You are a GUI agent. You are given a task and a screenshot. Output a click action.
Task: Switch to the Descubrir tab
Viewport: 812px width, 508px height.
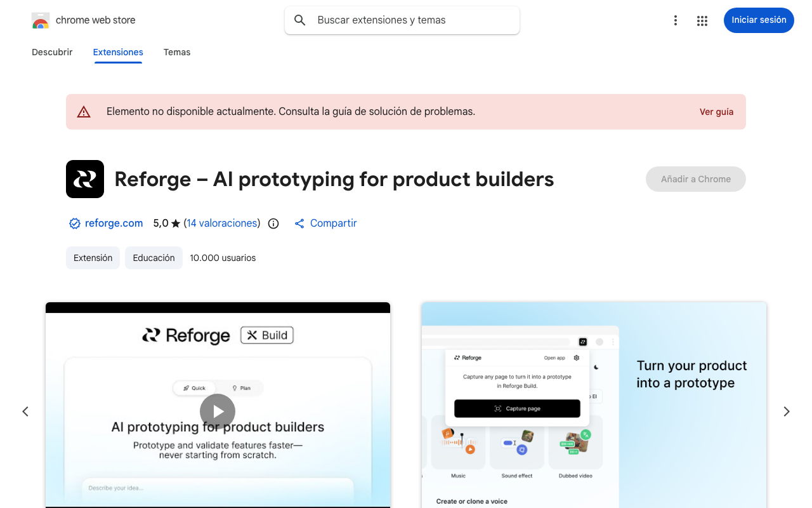click(x=52, y=52)
